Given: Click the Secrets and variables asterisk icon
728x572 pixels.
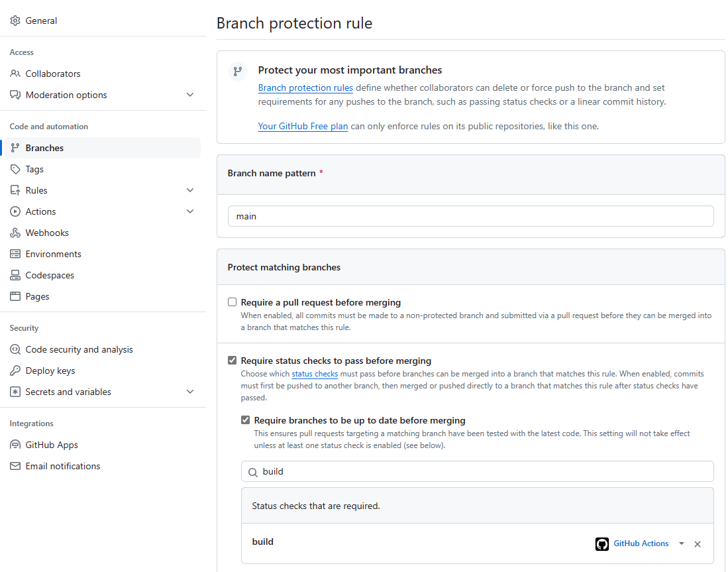Looking at the screenshot, I should click(x=15, y=392).
